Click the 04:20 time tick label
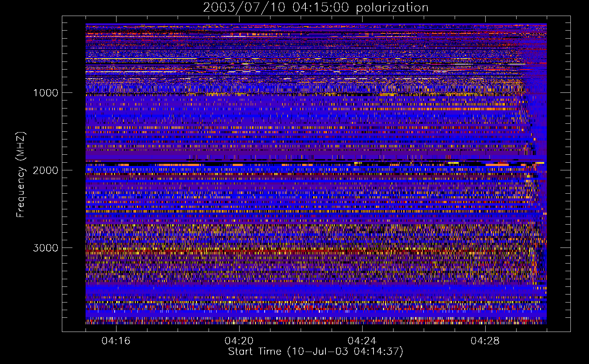This screenshot has width=589, height=364. point(239,341)
